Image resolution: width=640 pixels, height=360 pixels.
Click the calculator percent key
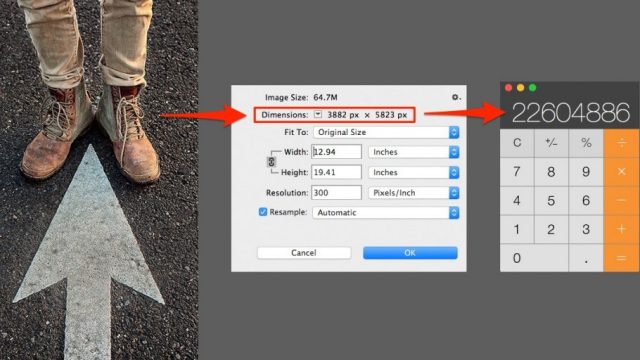586,143
